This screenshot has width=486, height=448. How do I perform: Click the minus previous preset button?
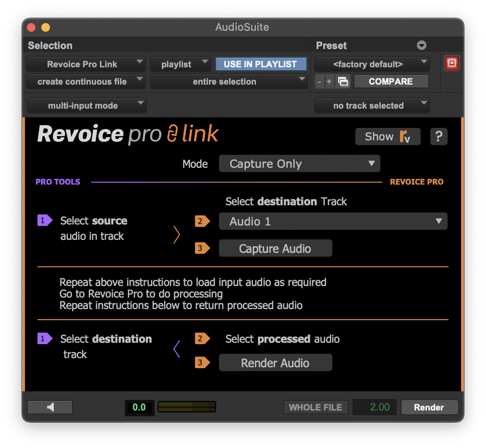pyautogui.click(x=319, y=82)
